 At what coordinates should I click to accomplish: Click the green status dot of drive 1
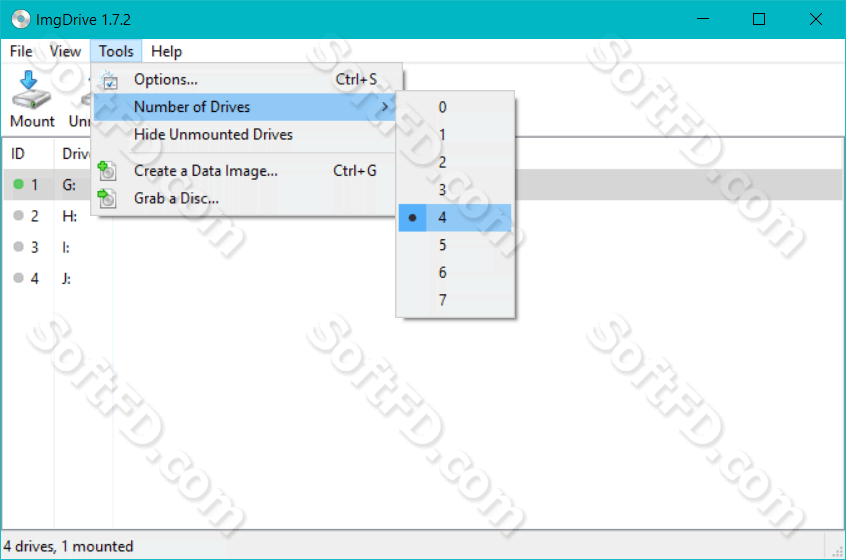tap(18, 185)
